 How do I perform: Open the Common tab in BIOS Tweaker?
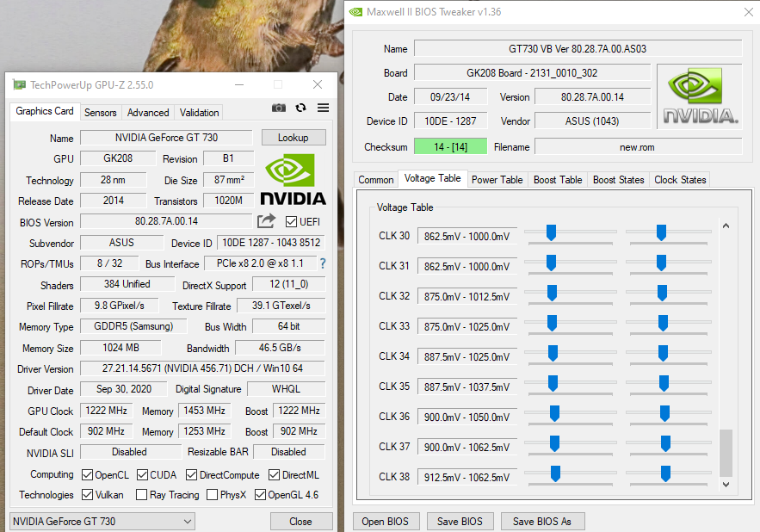tap(375, 180)
